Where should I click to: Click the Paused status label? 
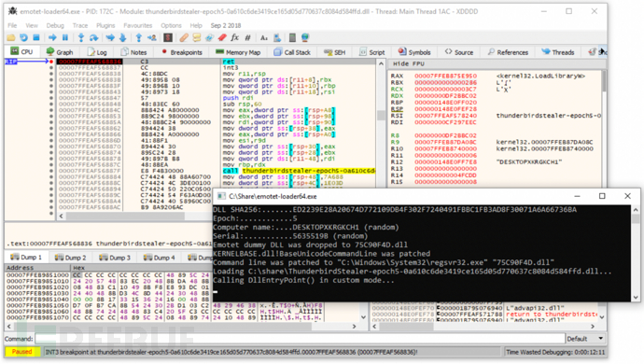coord(22,352)
